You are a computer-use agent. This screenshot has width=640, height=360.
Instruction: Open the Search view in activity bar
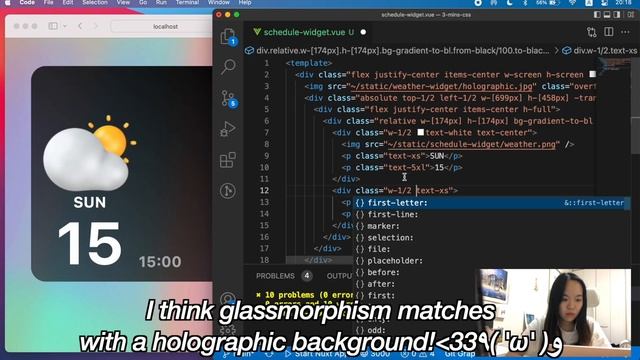(228, 66)
